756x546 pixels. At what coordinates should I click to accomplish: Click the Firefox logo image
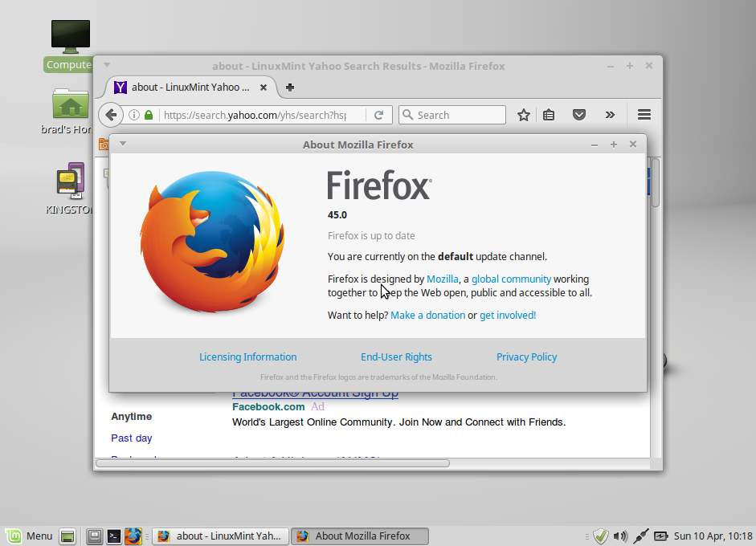212,241
